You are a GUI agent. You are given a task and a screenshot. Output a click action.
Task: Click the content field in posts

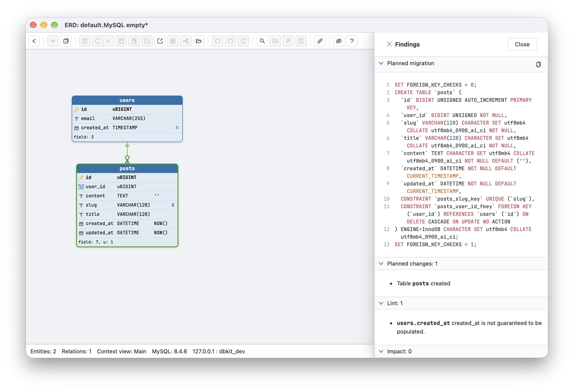127,196
